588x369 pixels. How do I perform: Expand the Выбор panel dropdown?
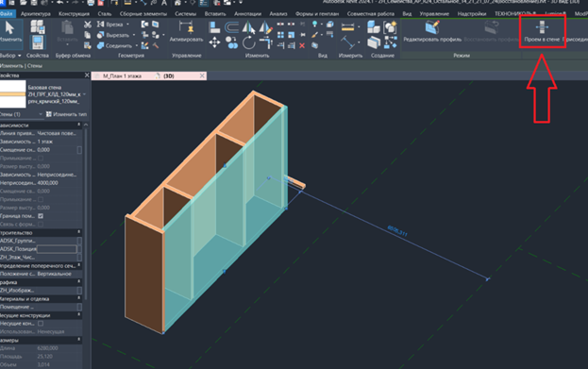point(20,56)
